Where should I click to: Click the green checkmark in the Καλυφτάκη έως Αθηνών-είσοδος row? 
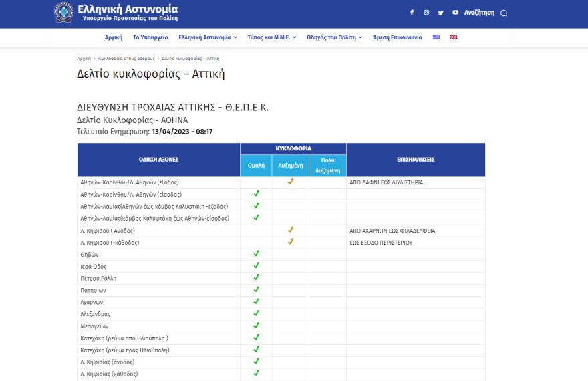pyautogui.click(x=256, y=217)
